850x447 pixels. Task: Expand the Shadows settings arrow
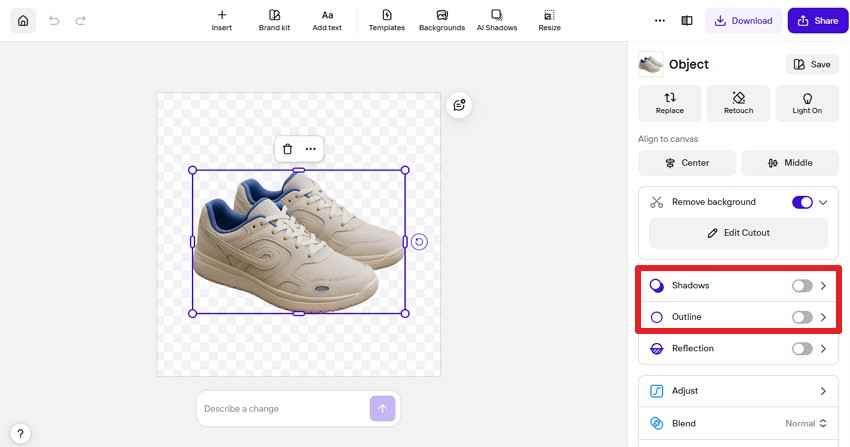click(823, 286)
